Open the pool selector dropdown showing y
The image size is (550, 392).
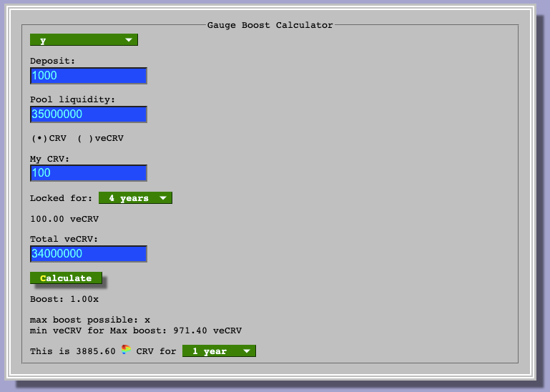tap(84, 40)
